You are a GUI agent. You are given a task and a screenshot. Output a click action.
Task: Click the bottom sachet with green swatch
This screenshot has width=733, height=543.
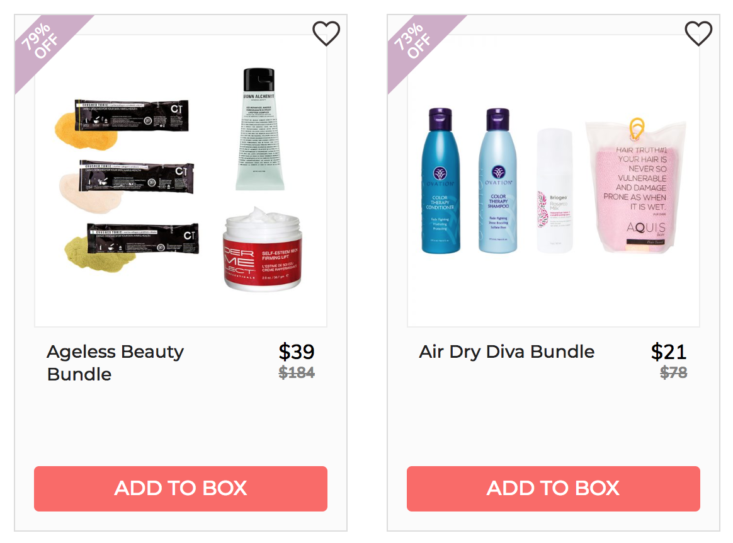pyautogui.click(x=131, y=246)
